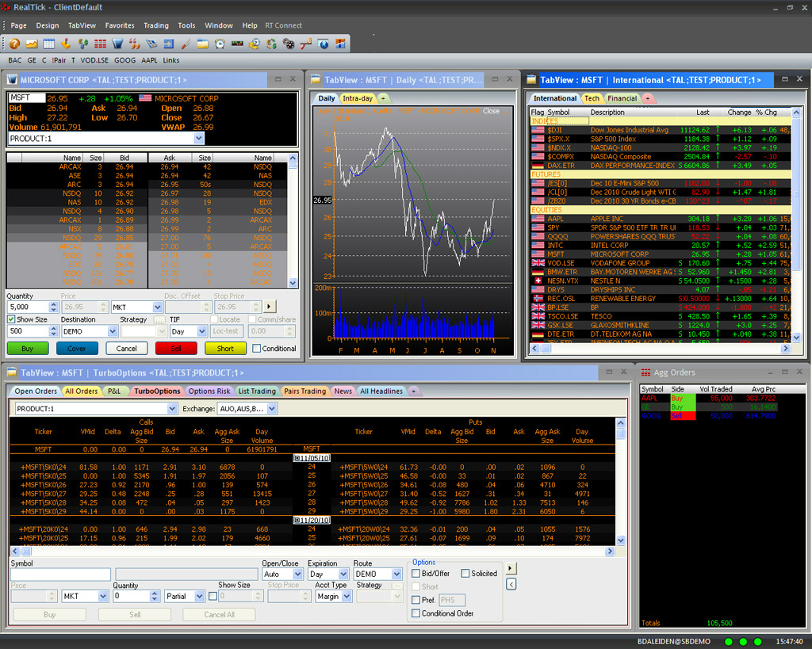This screenshot has height=649, width=812.
Task: Open the Help question mark toolbar icon
Action: coord(14,44)
